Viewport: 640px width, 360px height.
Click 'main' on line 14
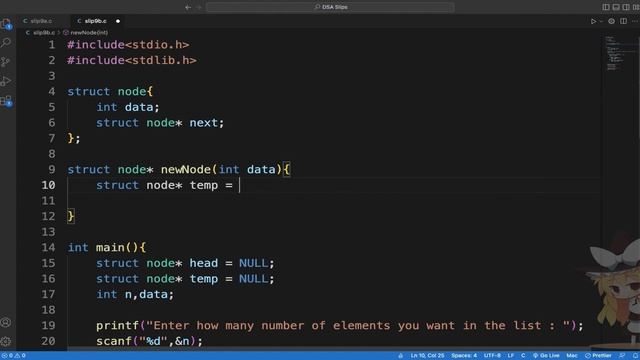(110, 248)
